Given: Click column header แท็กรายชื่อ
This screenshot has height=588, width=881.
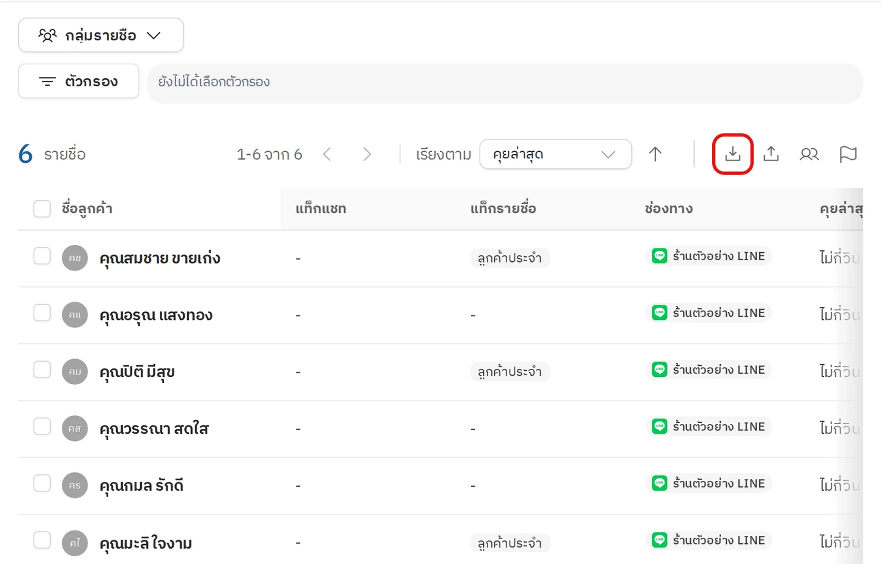Looking at the screenshot, I should (x=503, y=209).
